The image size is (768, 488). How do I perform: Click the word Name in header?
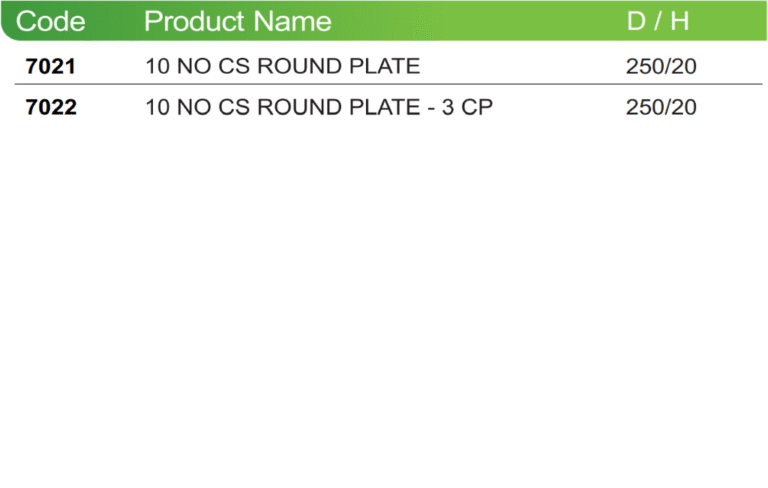click(x=293, y=22)
